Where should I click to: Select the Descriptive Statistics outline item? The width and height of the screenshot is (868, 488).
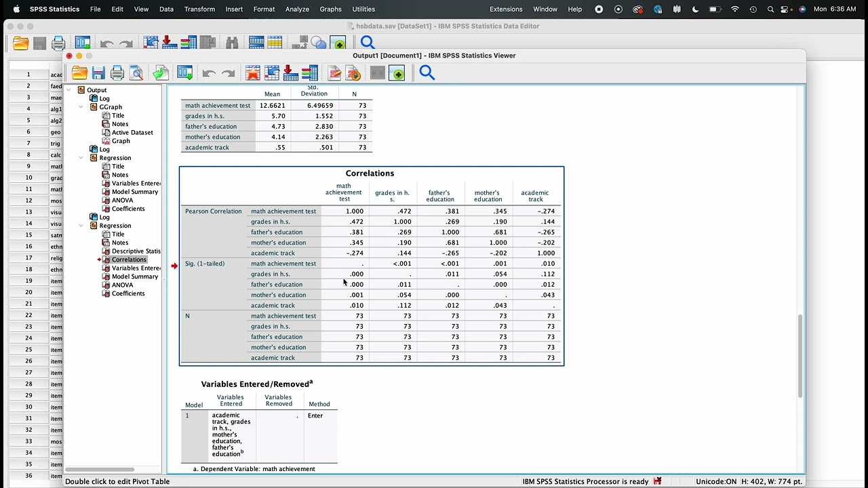[136, 251]
